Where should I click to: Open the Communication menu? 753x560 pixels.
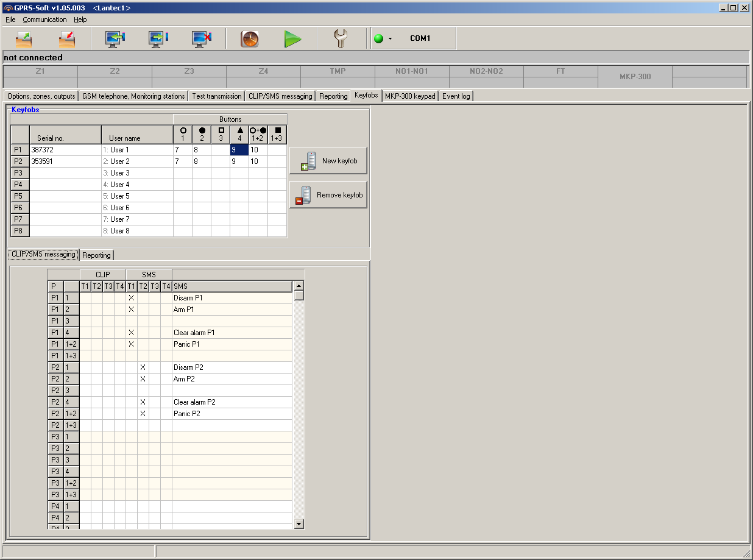[x=45, y=19]
